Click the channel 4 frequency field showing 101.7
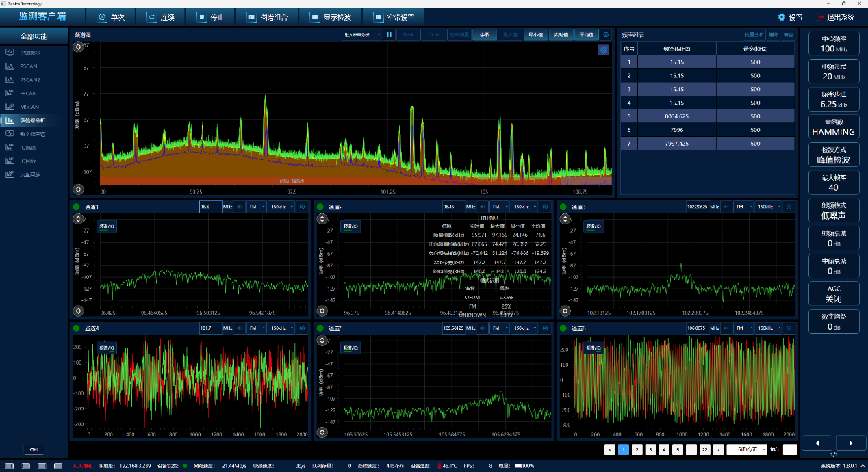The height and width of the screenshot is (472, 868). click(211, 328)
